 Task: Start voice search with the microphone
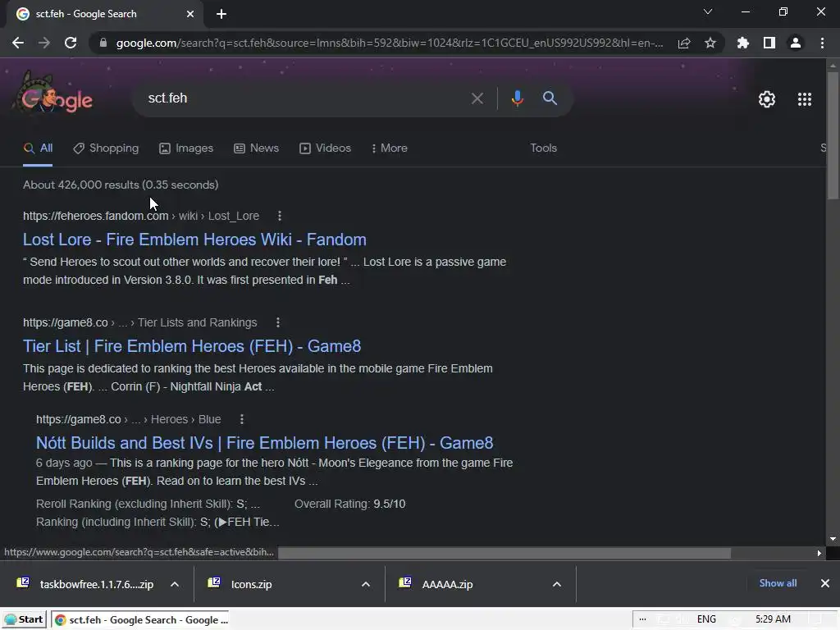(517, 98)
